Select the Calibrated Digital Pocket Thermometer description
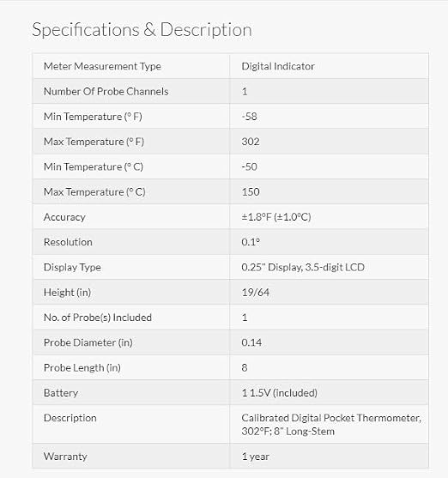This screenshot has width=448, height=478. pyautogui.click(x=331, y=425)
